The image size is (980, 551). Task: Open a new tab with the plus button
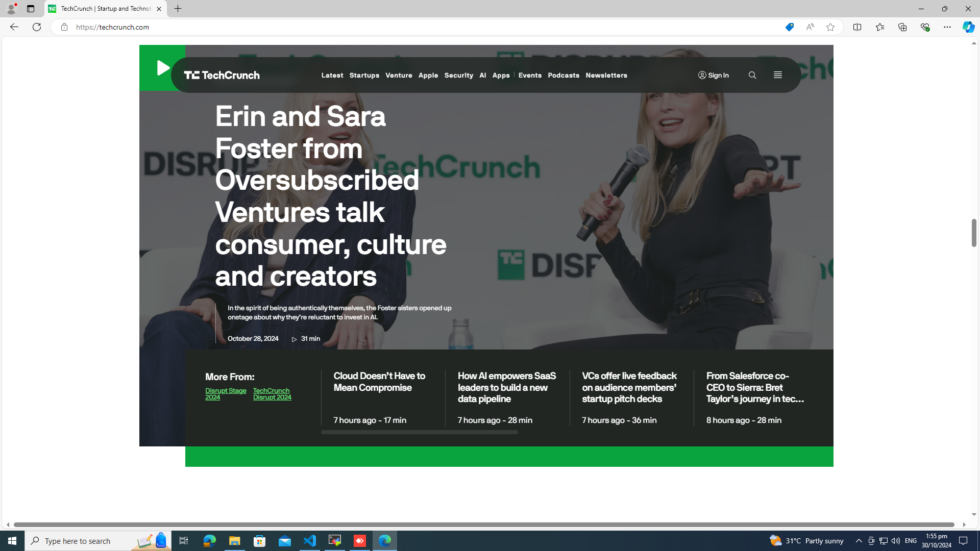(178, 9)
